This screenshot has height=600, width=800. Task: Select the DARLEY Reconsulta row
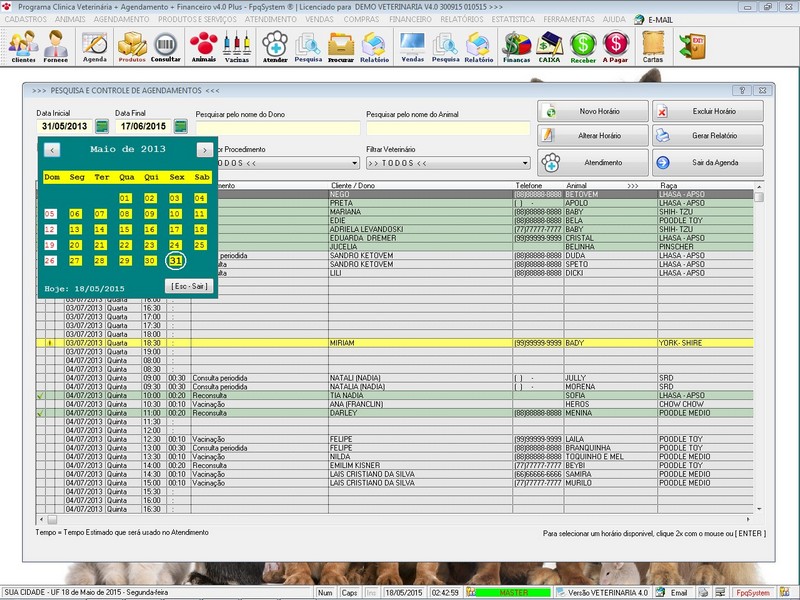[394, 413]
